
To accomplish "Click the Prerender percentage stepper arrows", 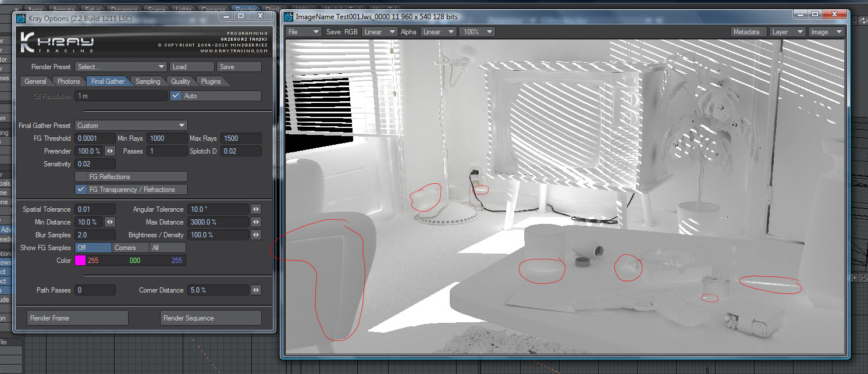I will click(x=109, y=151).
